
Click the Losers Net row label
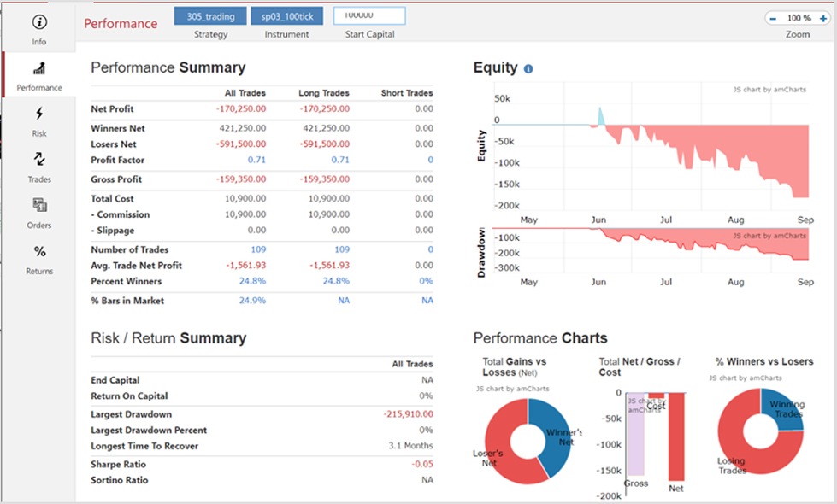pos(113,144)
